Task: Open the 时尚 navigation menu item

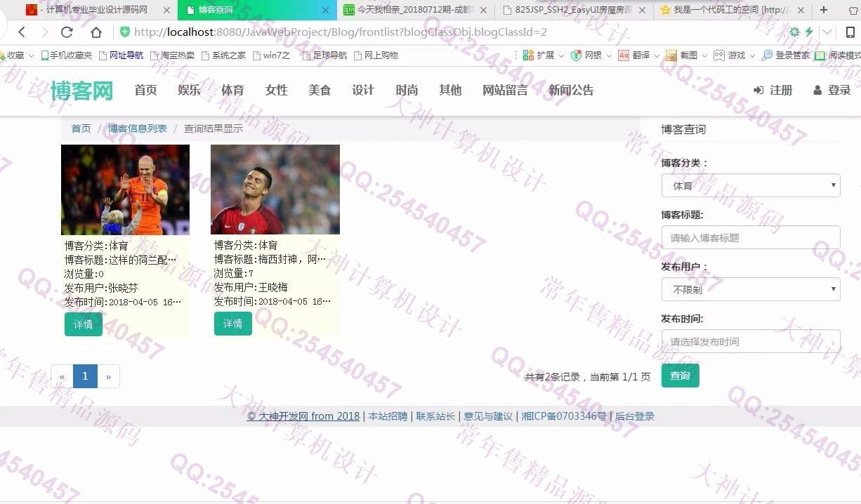Action: [x=407, y=91]
